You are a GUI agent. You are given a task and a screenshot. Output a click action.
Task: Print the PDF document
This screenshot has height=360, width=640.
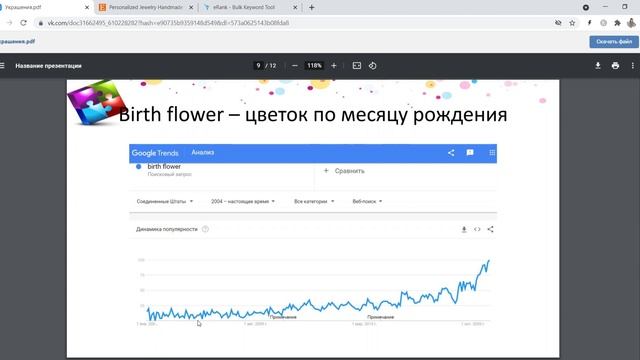(616, 66)
